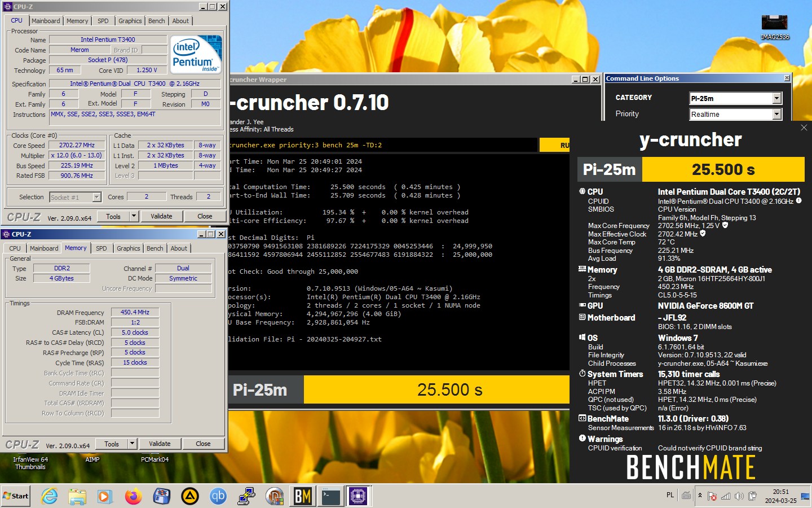Viewport: 812px width, 508px height.
Task: Open Action Center flag icon in system tray
Action: pyautogui.click(x=712, y=496)
